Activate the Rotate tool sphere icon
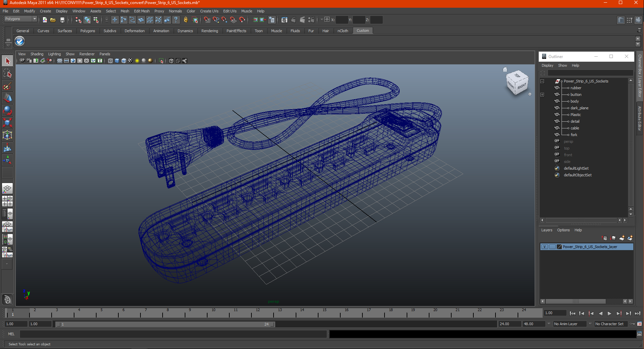Screen dimensions: 644x349 click(x=7, y=110)
